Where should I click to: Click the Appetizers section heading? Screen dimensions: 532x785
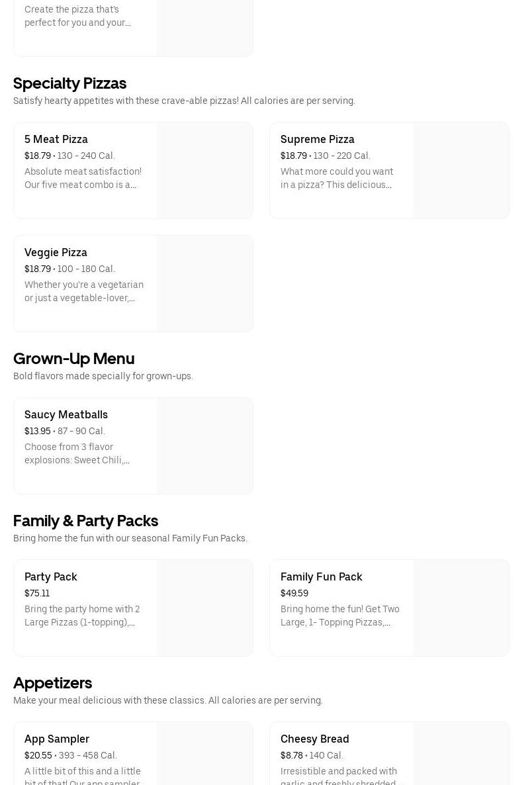[52, 683]
